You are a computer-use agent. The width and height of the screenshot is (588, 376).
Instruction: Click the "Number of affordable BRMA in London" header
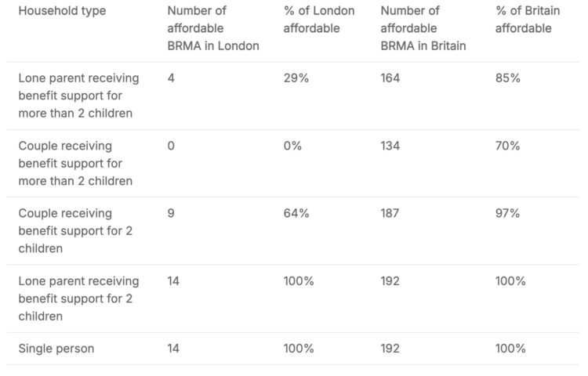click(x=212, y=28)
